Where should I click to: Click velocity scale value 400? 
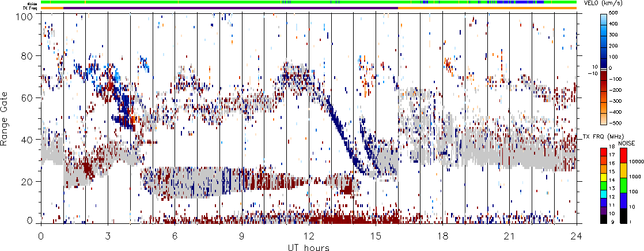click(615, 24)
